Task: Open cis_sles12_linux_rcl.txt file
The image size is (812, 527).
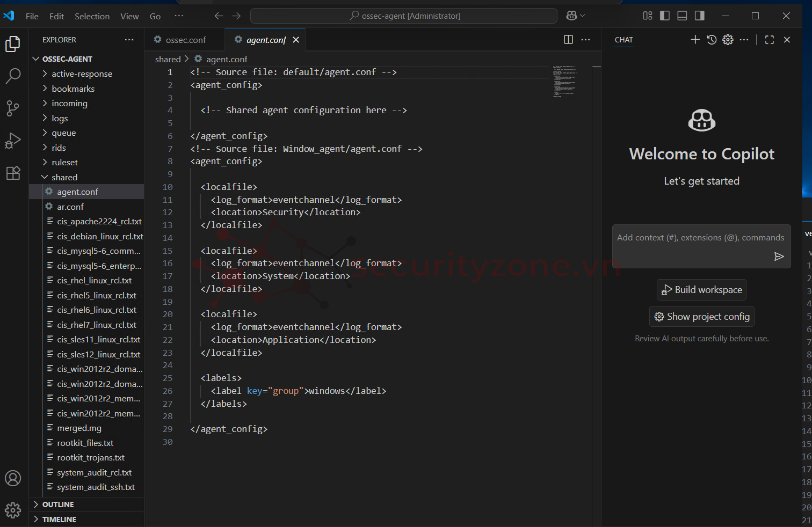Action: [x=86, y=355]
